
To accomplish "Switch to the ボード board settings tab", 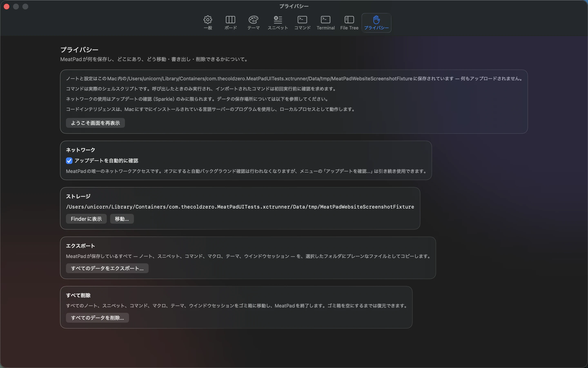I will coord(230,23).
